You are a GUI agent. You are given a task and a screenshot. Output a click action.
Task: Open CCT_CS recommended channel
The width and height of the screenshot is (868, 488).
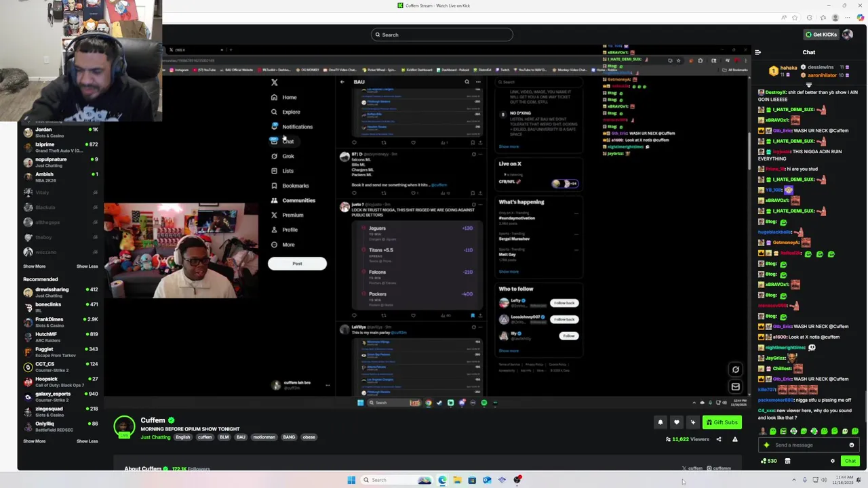60,367
